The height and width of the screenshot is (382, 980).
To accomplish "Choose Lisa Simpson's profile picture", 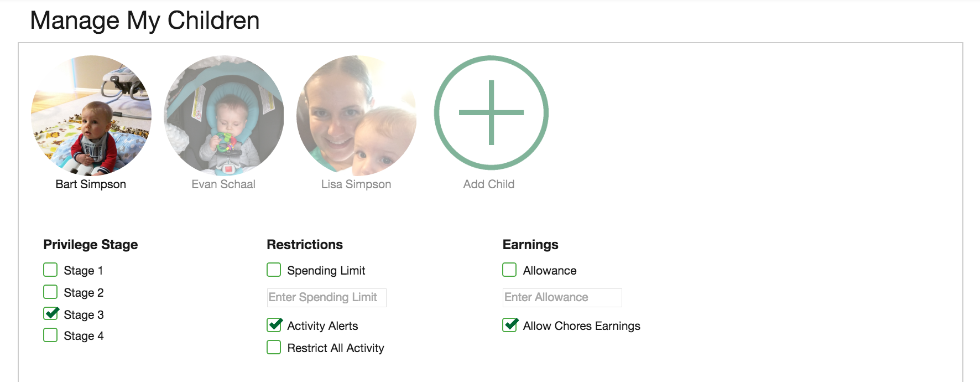I will click(x=357, y=115).
